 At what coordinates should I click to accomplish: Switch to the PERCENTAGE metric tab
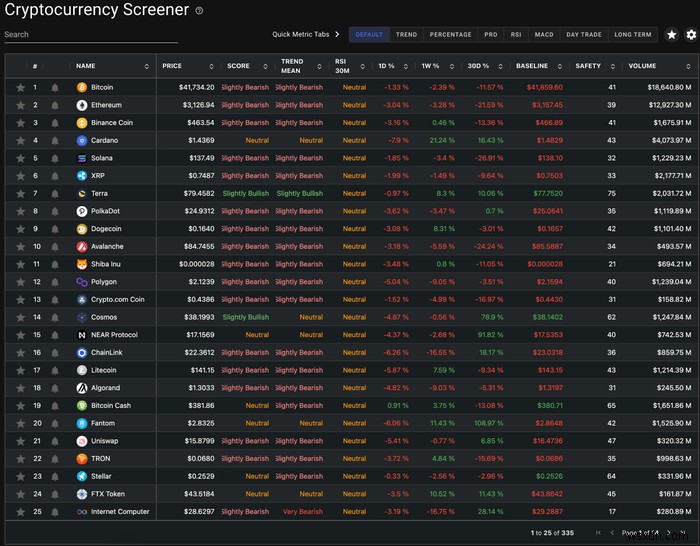(450, 34)
